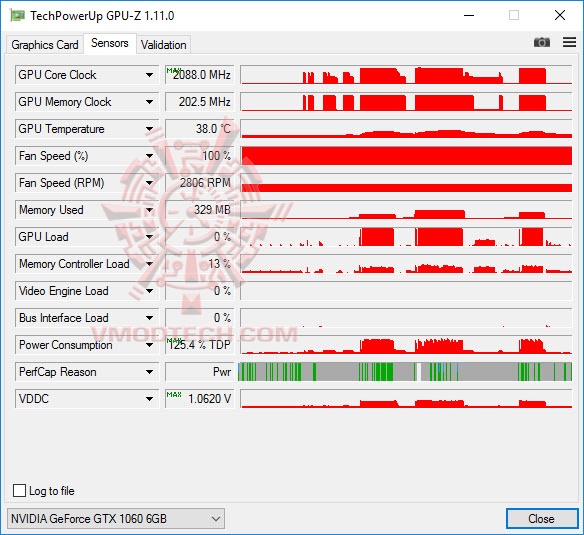Select the Sensors tab
Viewport: 584px width, 535px height.
(110, 43)
